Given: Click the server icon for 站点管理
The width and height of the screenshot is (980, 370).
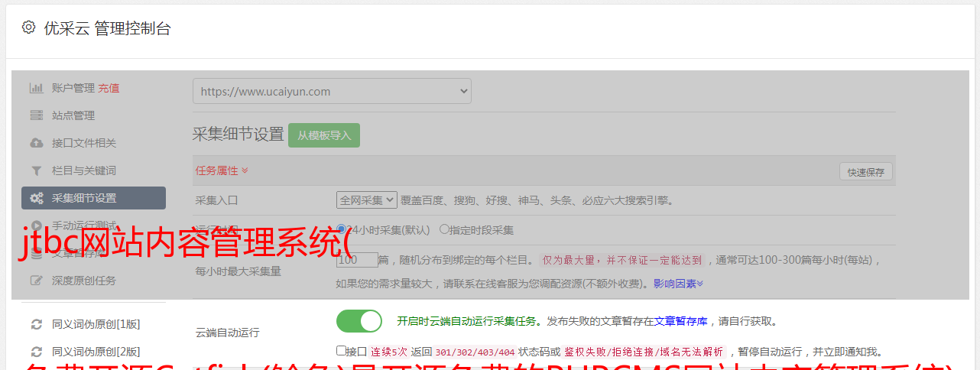Looking at the screenshot, I should 36,115.
